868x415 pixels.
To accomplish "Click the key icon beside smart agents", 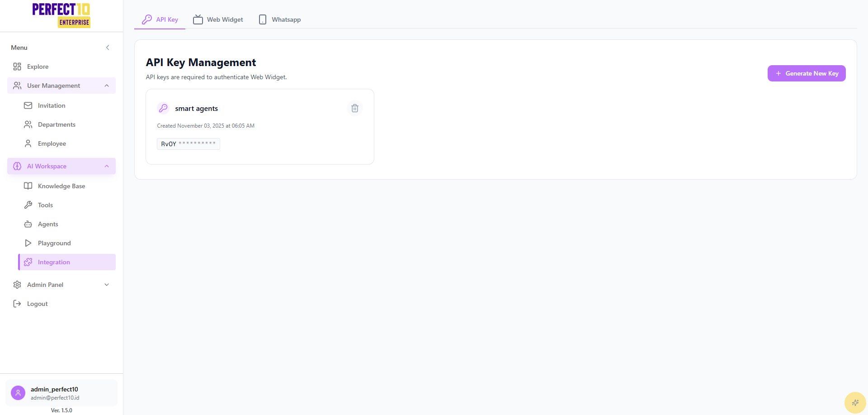I will pos(163,108).
